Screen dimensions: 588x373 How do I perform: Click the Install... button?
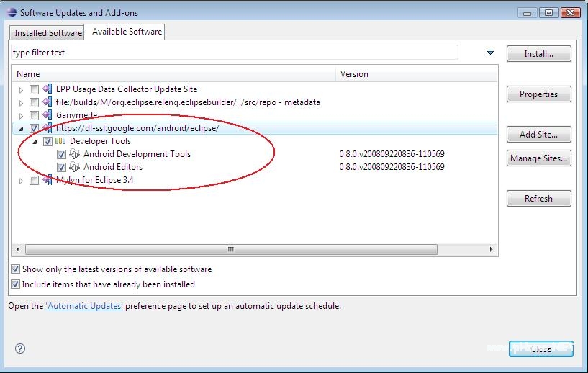538,54
